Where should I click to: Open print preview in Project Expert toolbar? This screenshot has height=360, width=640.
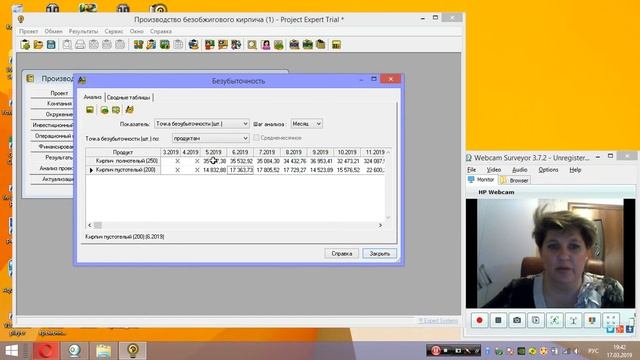coord(67,44)
